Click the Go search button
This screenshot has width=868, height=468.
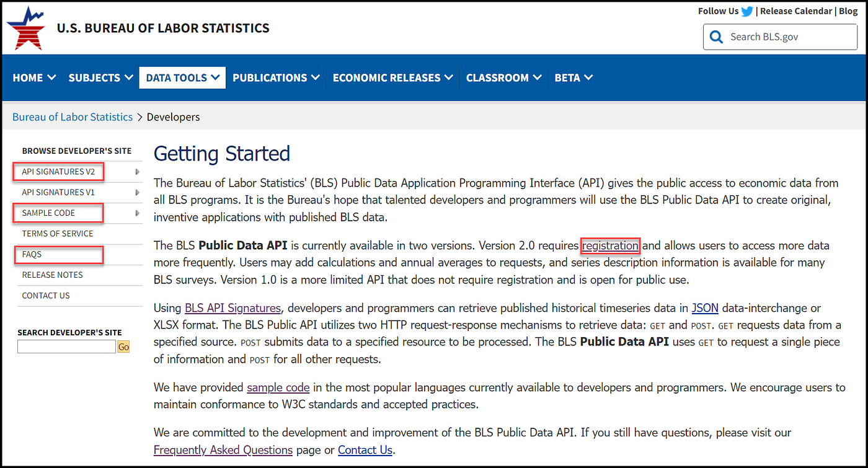[x=123, y=347]
